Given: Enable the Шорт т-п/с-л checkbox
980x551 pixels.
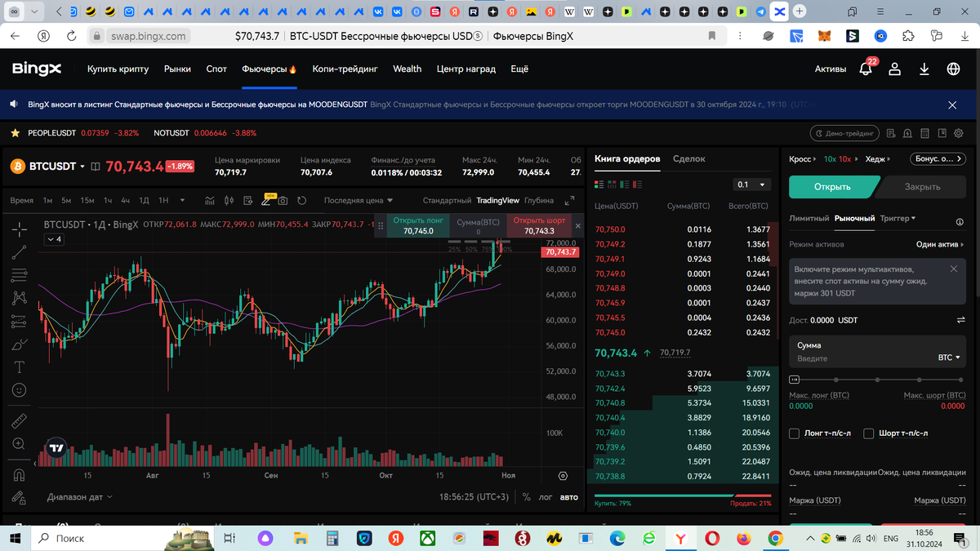Looking at the screenshot, I should [x=869, y=433].
